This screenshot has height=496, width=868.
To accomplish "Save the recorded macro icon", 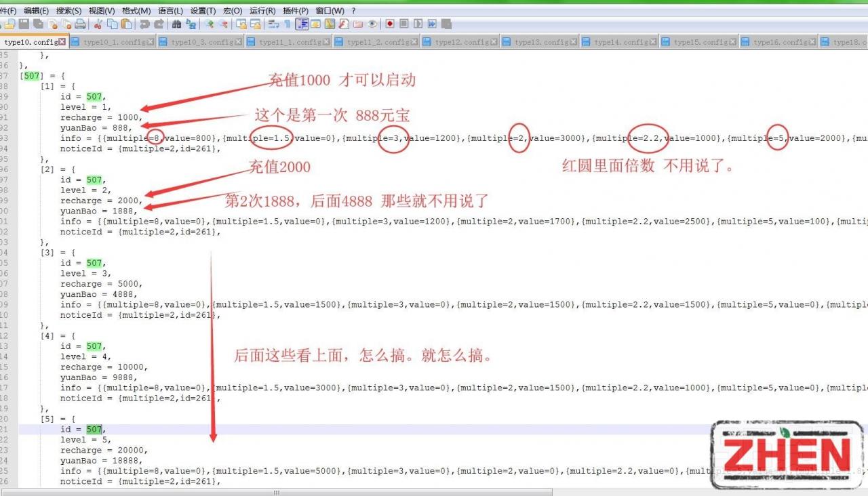I will click(446, 24).
